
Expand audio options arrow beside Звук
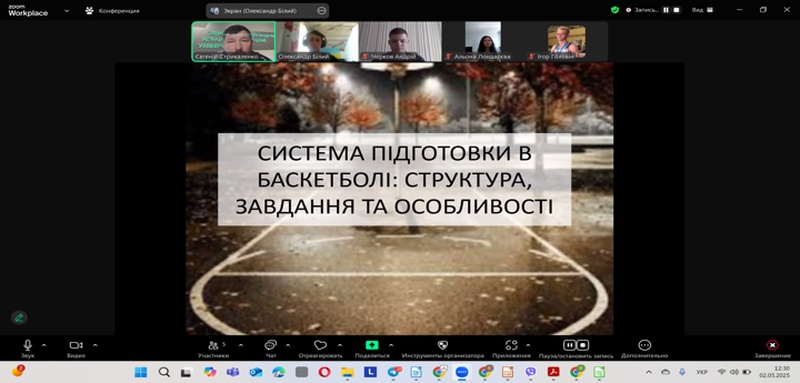tap(44, 345)
